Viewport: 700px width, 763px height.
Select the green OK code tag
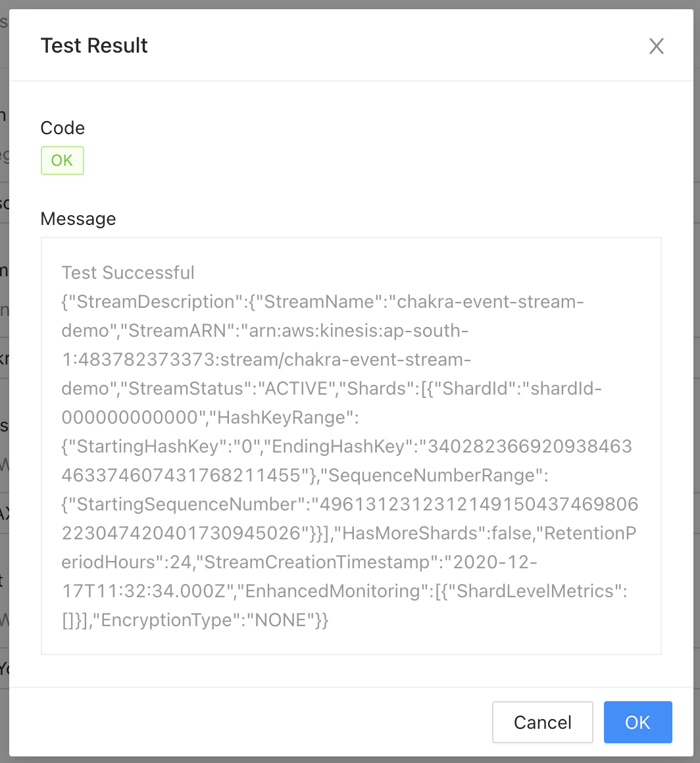pos(63,160)
